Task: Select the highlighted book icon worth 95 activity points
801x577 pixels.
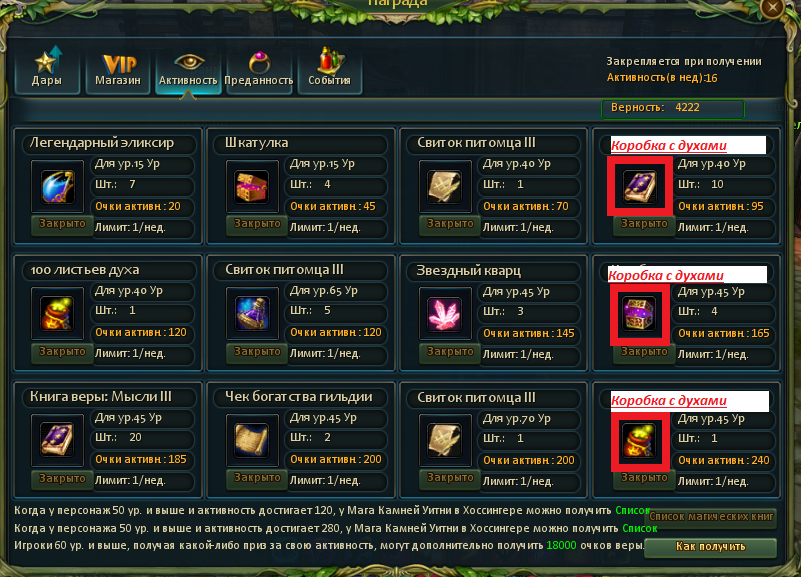Action: coord(640,186)
